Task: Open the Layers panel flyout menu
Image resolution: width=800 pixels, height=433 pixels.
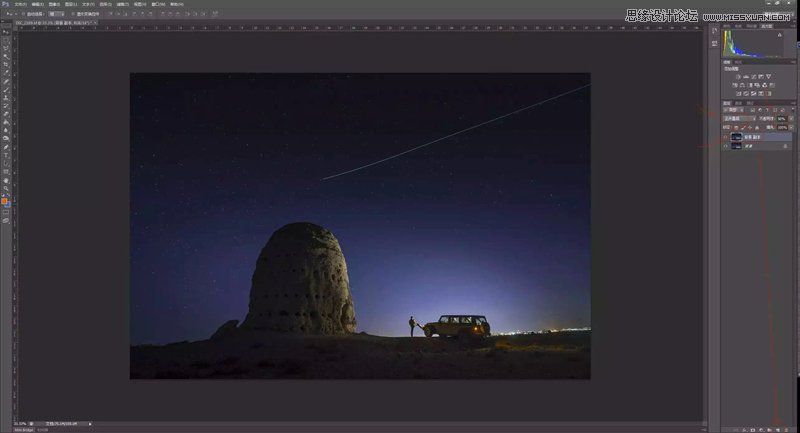Action: pos(793,103)
